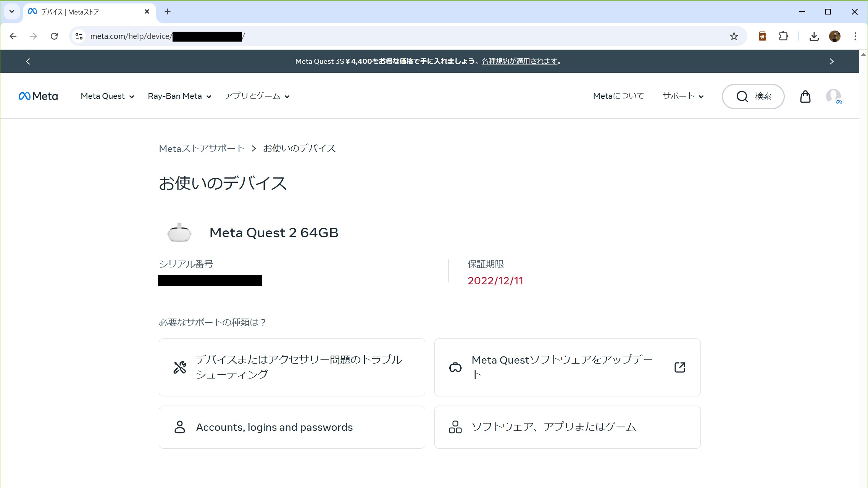
Task: Click the wrench troubleshooting icon
Action: (x=180, y=367)
